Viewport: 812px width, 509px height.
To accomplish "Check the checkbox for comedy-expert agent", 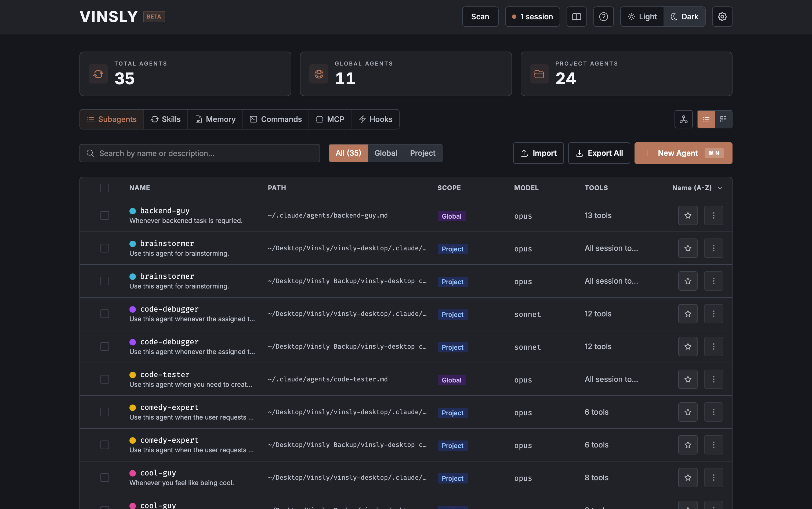I will pos(105,412).
